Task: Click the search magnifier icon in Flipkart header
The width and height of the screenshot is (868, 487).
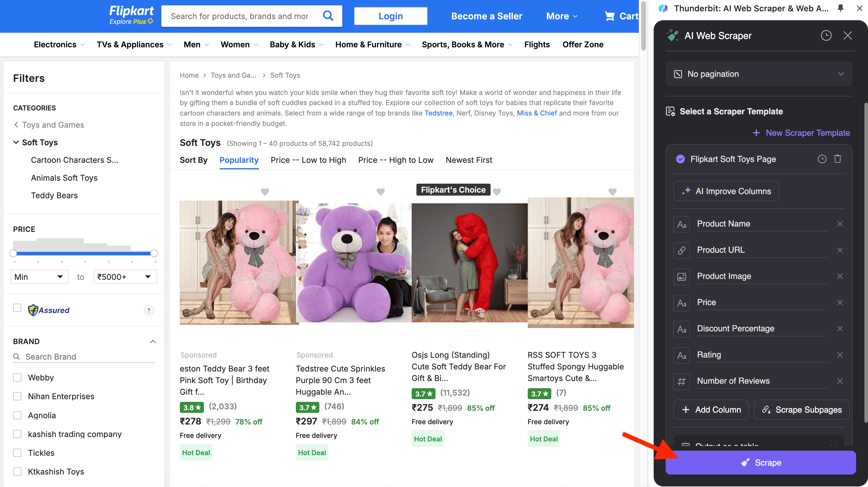Action: (328, 15)
